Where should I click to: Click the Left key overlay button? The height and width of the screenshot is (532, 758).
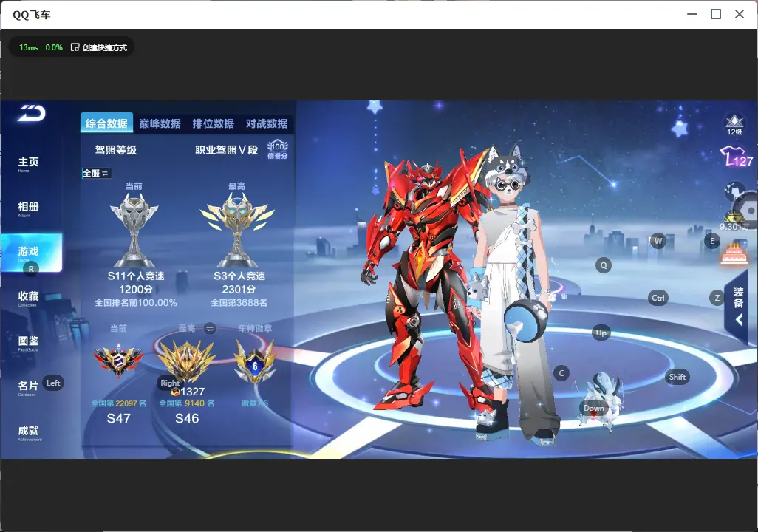point(53,383)
